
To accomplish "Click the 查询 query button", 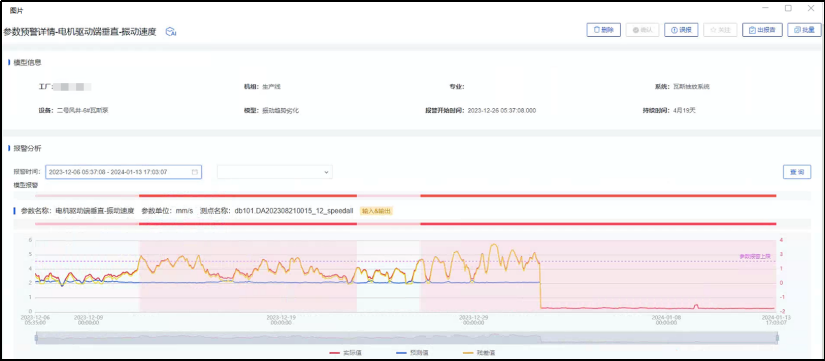I will [797, 172].
